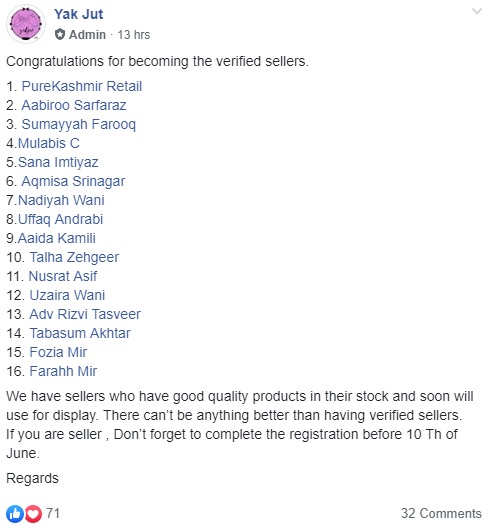Visit the Farahh Mir tagged profile
This screenshot has width=504, height=532.
[63, 371]
